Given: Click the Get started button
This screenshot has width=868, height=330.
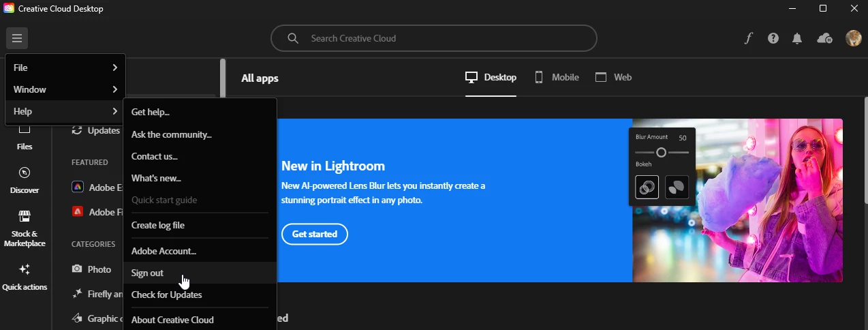Looking at the screenshot, I should click(x=315, y=234).
